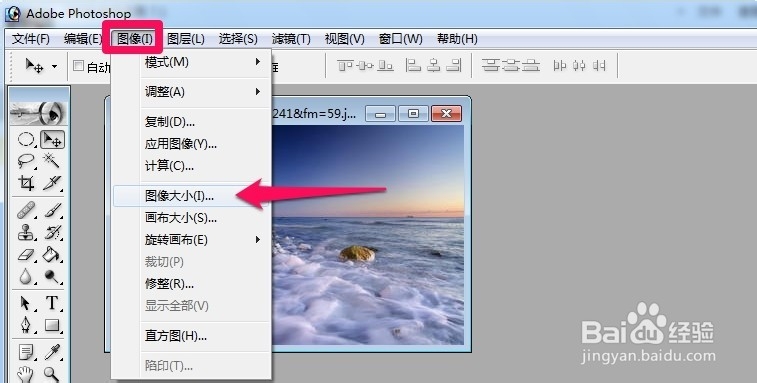The image size is (757, 383).
Task: Select the Clone Stamp tool
Action: coord(26,232)
